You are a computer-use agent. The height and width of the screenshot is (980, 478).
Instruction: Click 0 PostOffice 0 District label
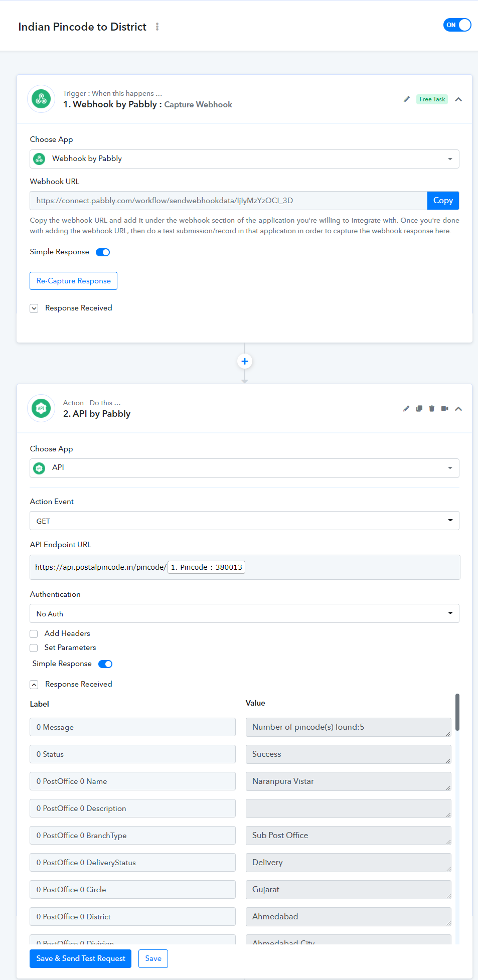point(132,917)
